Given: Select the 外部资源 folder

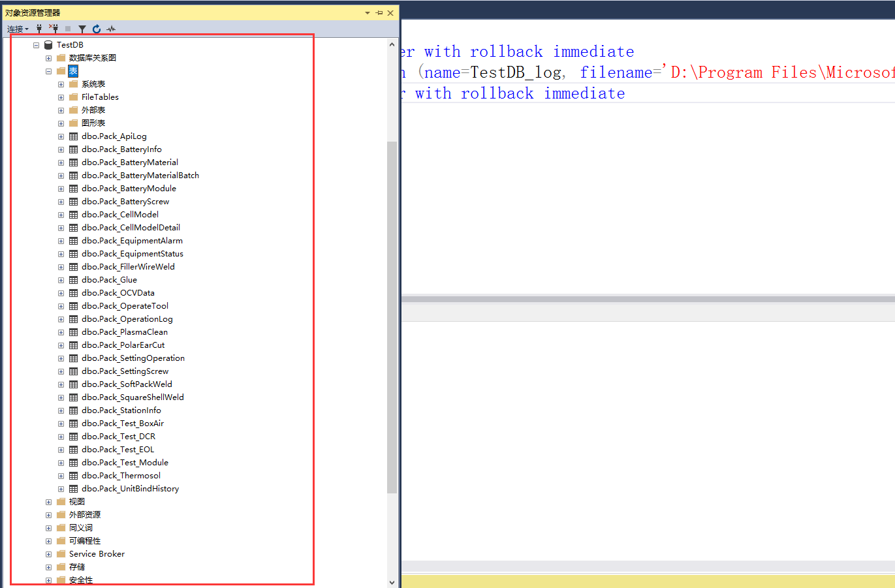Looking at the screenshot, I should point(85,515).
